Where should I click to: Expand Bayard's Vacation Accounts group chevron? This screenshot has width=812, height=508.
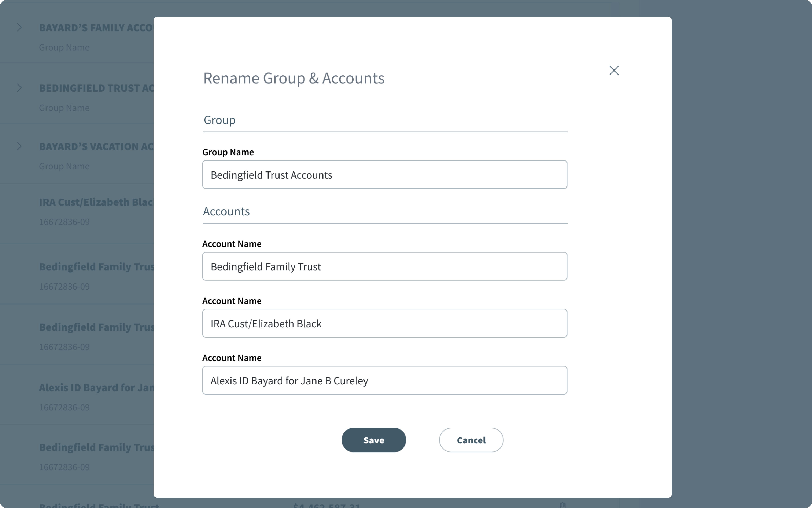pos(19,146)
